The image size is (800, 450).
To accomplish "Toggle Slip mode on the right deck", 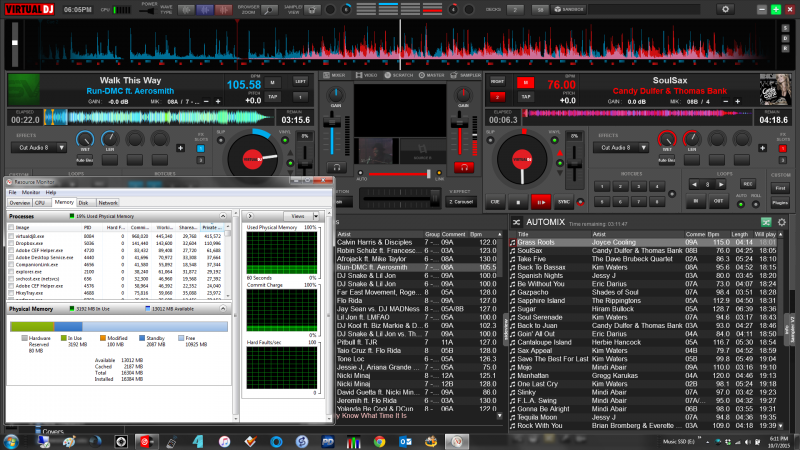I will coord(490,140).
